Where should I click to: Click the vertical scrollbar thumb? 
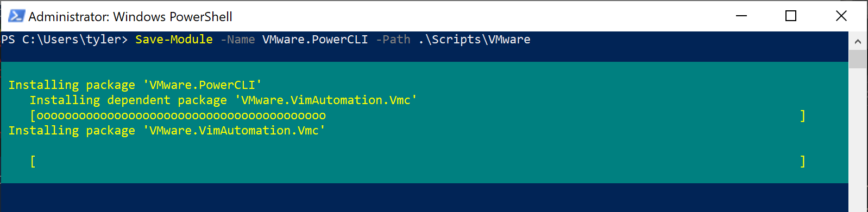tap(858, 59)
